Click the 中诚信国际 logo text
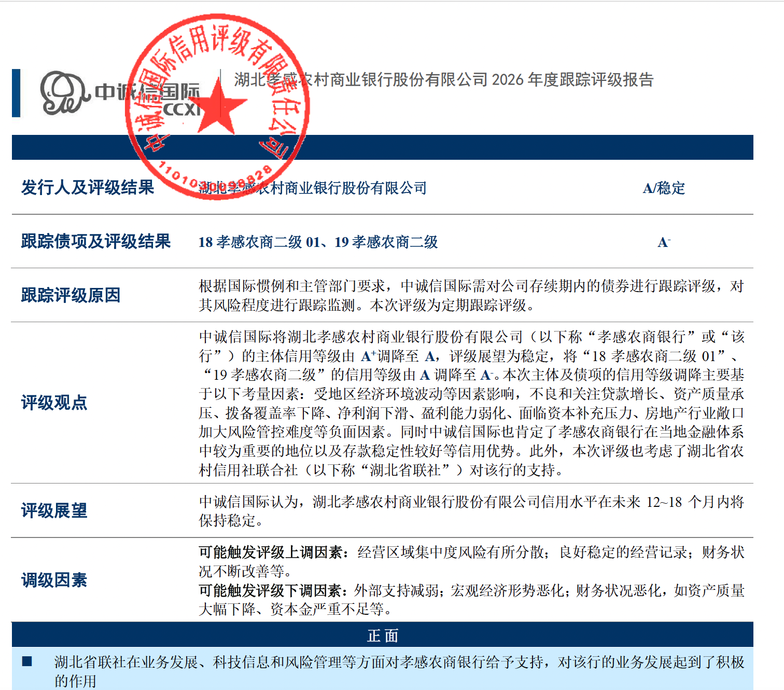 pos(147,92)
